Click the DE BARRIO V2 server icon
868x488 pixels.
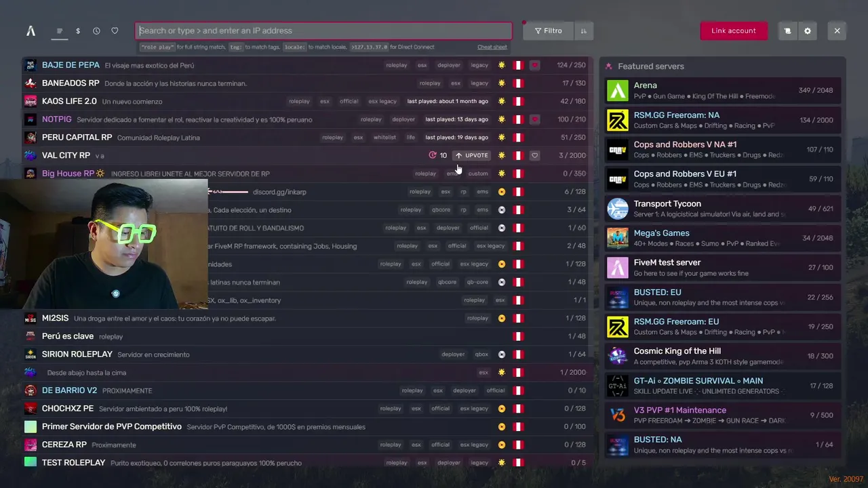[31, 390]
